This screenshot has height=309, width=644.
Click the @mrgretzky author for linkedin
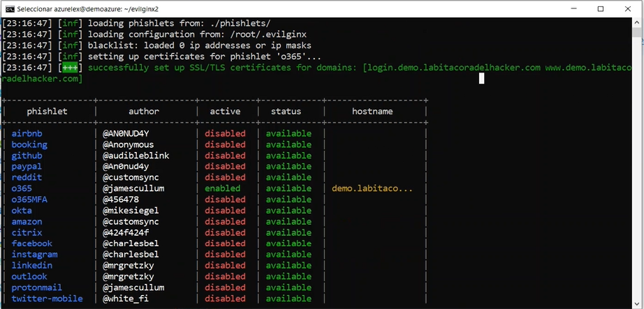click(x=128, y=266)
